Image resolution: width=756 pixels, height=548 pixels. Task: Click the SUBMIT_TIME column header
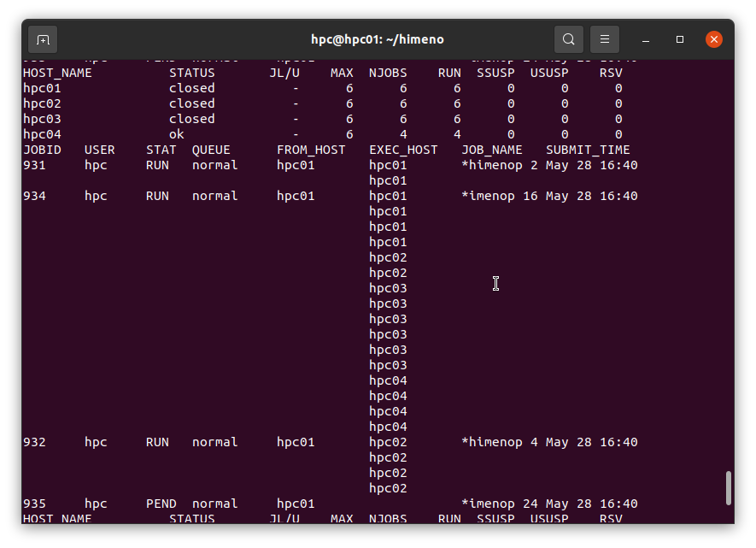click(588, 150)
